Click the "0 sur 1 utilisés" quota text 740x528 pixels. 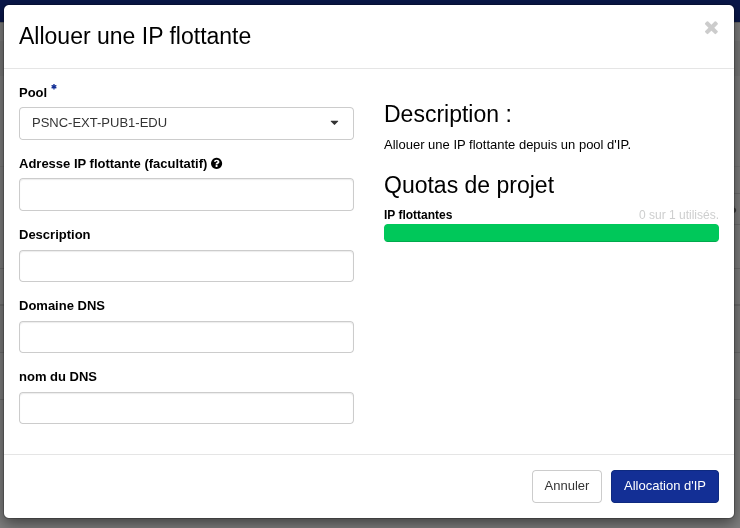[678, 215]
